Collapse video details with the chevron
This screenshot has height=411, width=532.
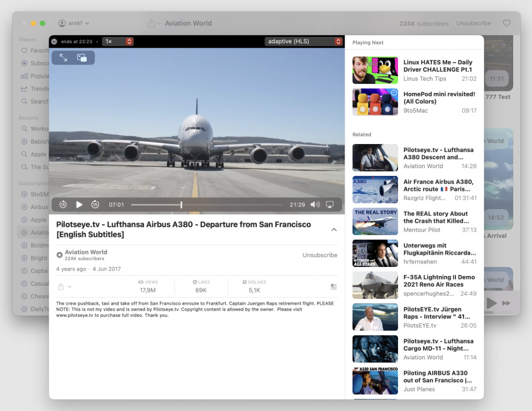(334, 229)
